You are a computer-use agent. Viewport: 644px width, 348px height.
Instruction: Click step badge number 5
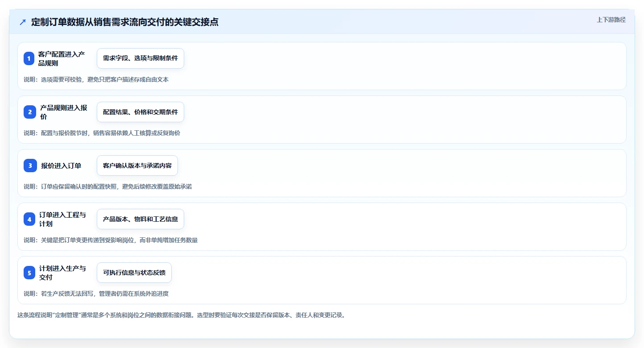coord(29,273)
